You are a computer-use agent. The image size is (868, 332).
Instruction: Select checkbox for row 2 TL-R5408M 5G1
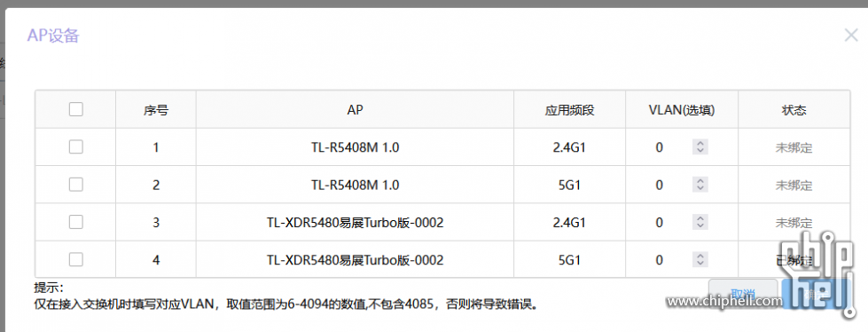(76, 184)
